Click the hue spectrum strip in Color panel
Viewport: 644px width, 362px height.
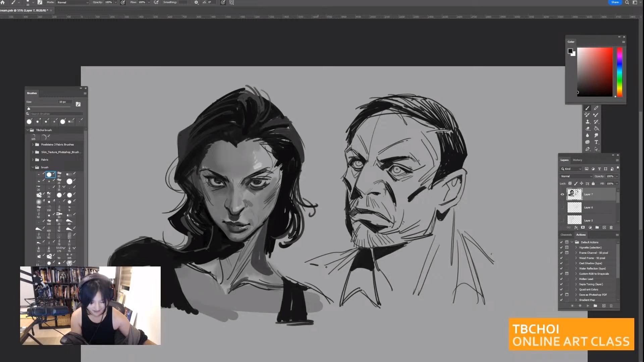(x=620, y=72)
